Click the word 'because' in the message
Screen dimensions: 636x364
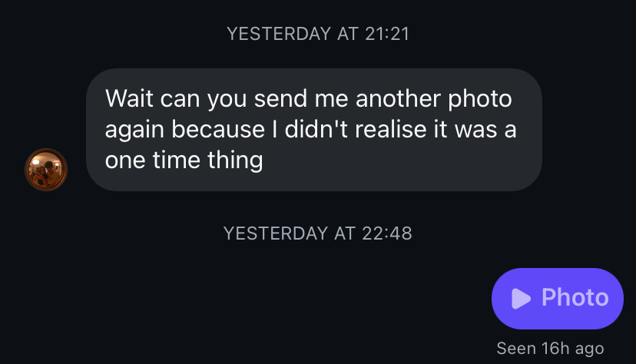pyautogui.click(x=218, y=129)
